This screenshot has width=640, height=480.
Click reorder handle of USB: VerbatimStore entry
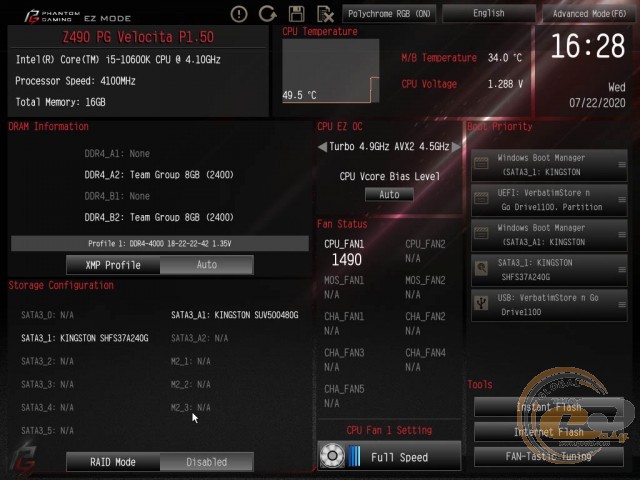click(622, 304)
